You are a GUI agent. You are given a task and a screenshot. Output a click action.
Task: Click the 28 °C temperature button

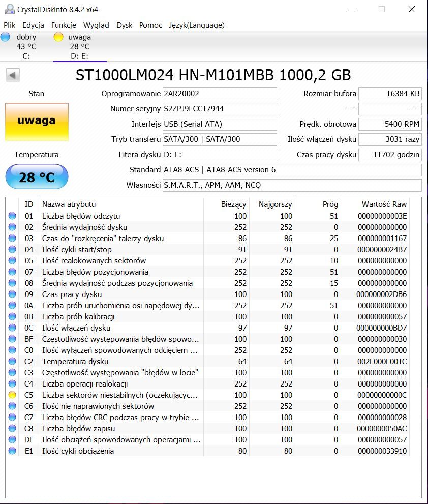click(37, 177)
